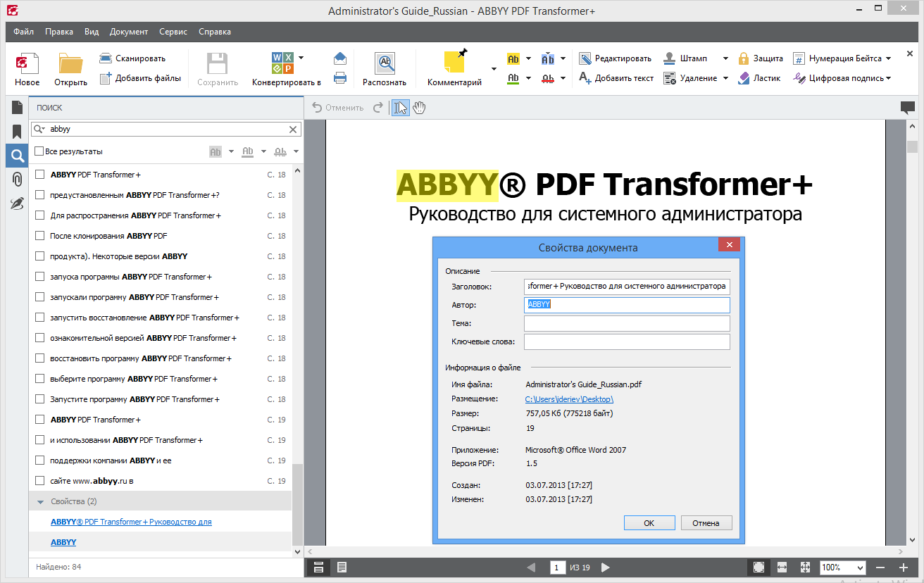This screenshot has height=583, width=924.
Task: Tick the checkbox for 'Для распространения ABBYY PDF Transformer+'
Action: pos(40,215)
